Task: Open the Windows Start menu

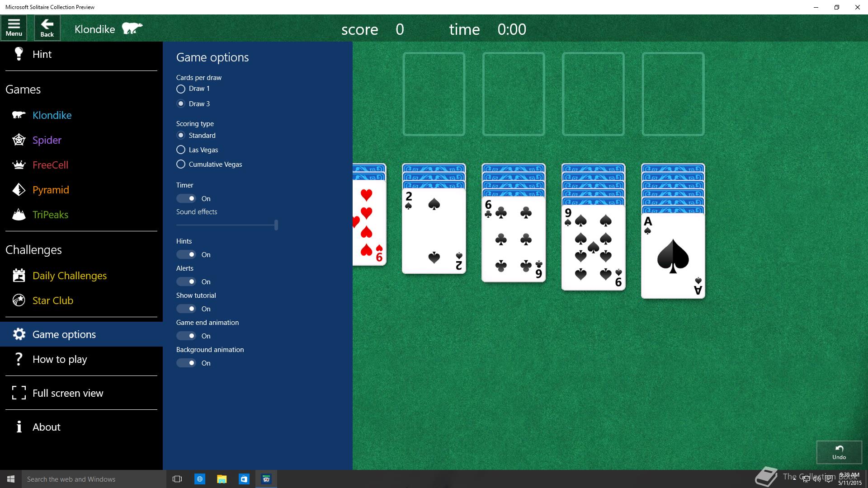Action: [x=11, y=479]
